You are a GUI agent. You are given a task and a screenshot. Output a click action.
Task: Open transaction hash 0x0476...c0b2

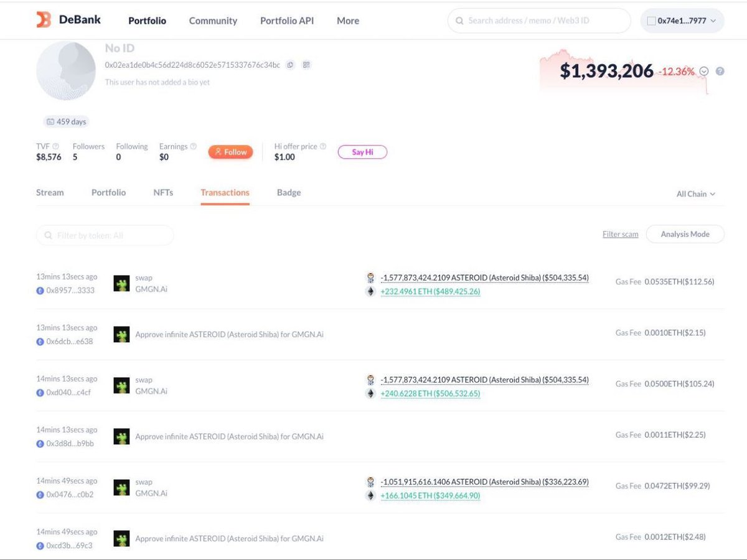[x=70, y=495]
